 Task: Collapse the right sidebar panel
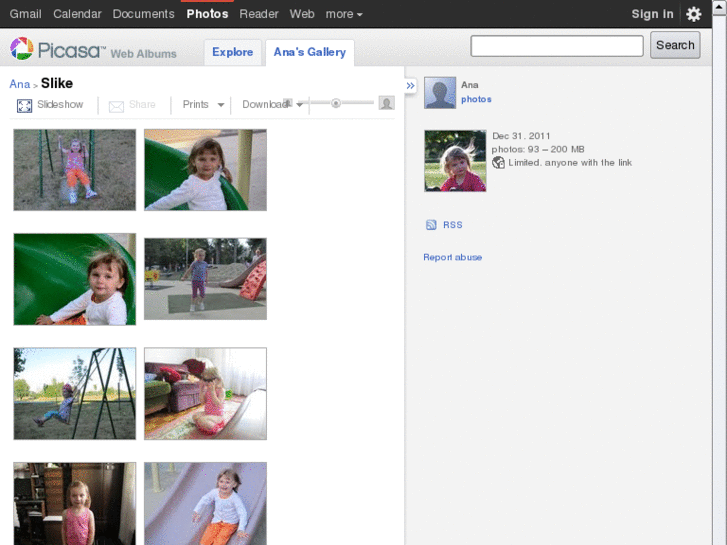[410, 86]
